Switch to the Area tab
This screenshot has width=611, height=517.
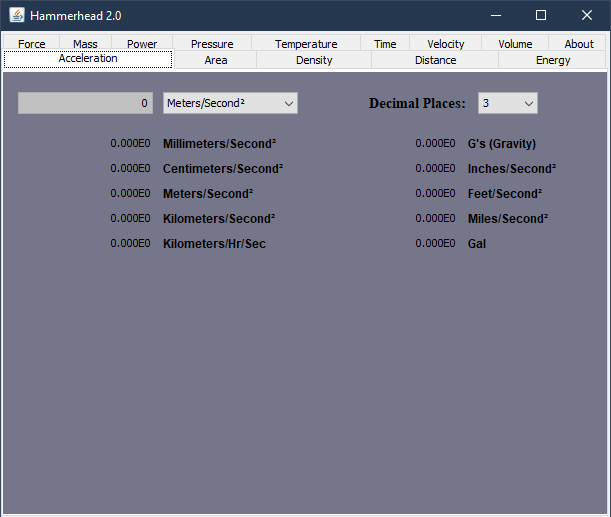point(215,60)
